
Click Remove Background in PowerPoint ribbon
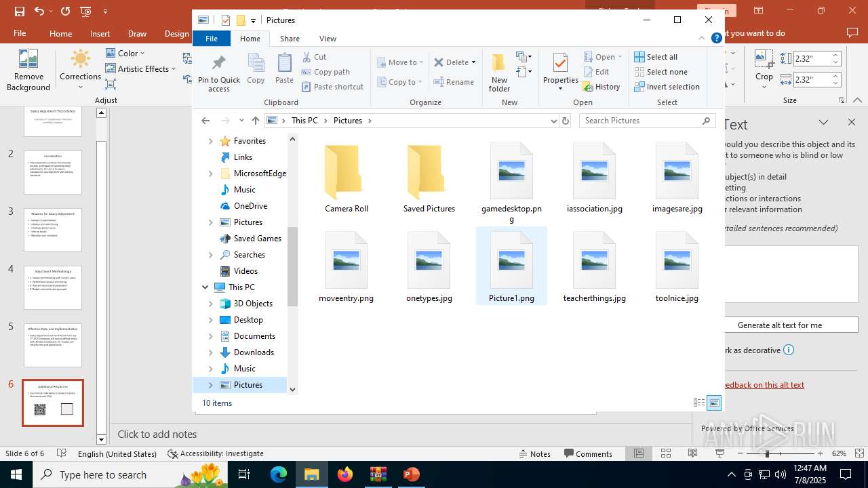(x=28, y=70)
